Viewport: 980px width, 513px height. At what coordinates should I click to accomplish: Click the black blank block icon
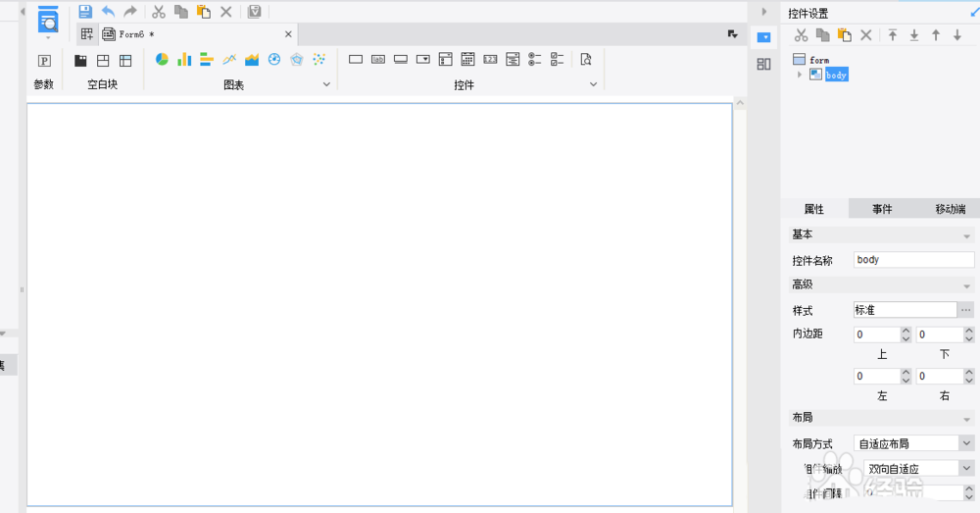81,61
